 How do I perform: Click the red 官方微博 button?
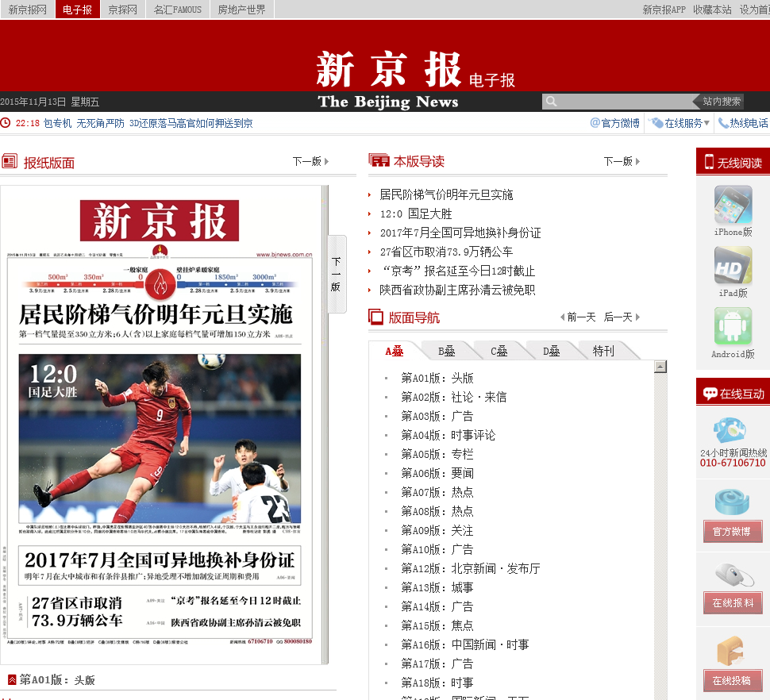pyautogui.click(x=733, y=532)
